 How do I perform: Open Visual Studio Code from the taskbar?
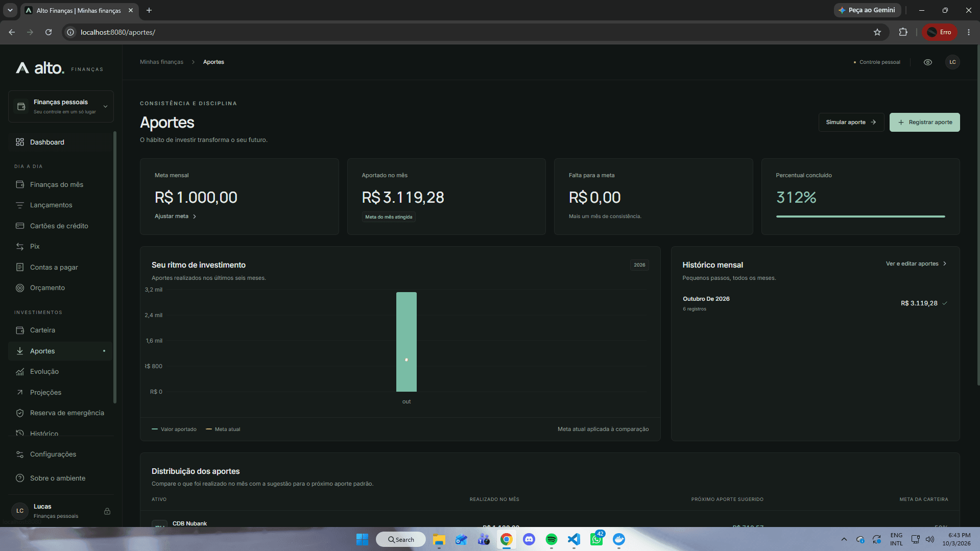[574, 539]
